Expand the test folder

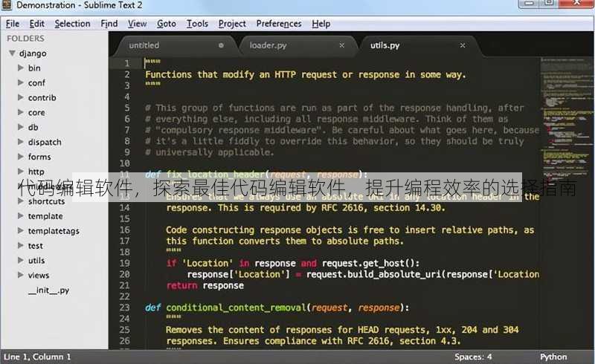[x=21, y=245]
